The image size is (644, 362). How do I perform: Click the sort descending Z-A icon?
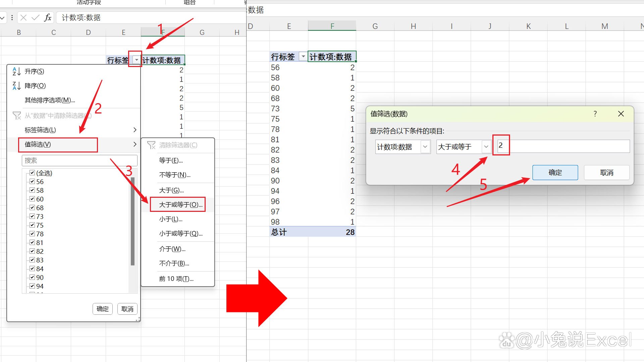coord(16,86)
